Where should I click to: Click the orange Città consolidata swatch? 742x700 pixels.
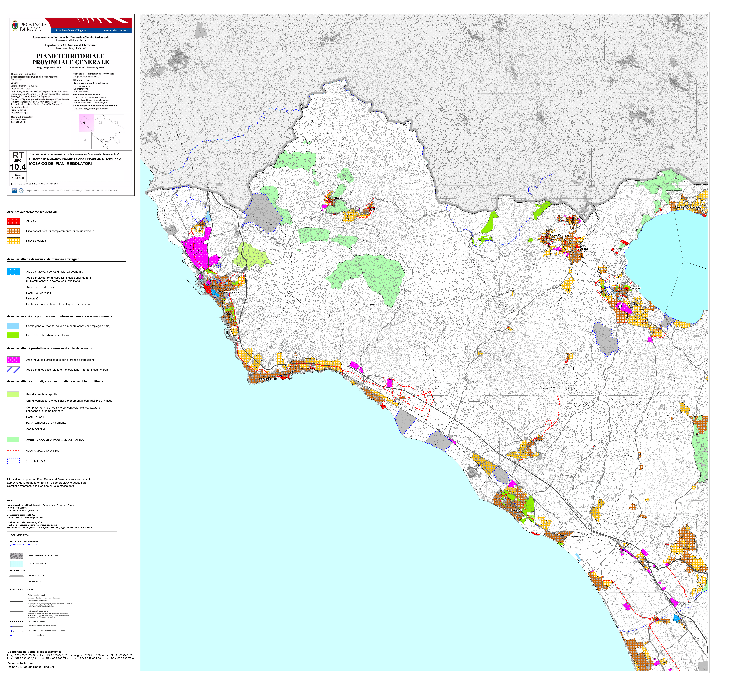[13, 231]
